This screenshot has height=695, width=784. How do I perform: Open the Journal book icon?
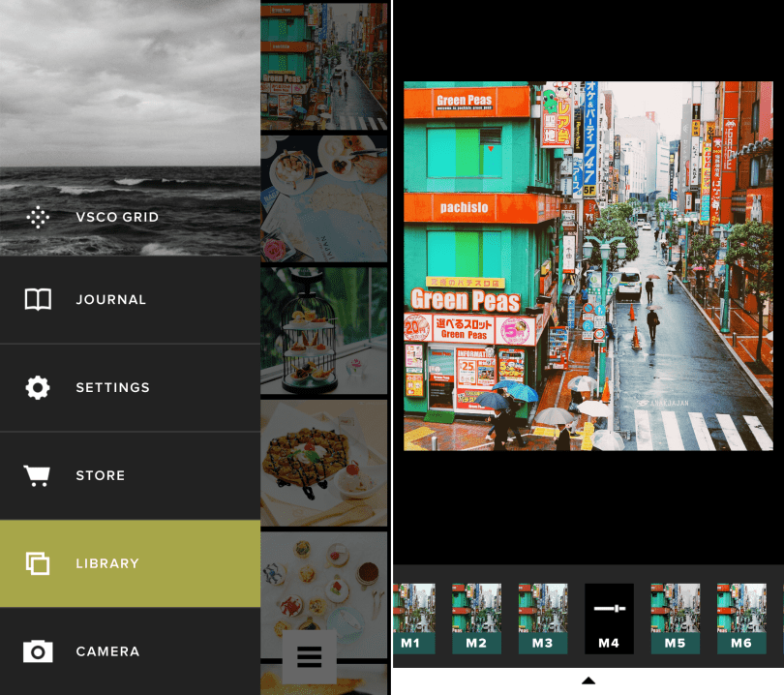pyautogui.click(x=38, y=300)
